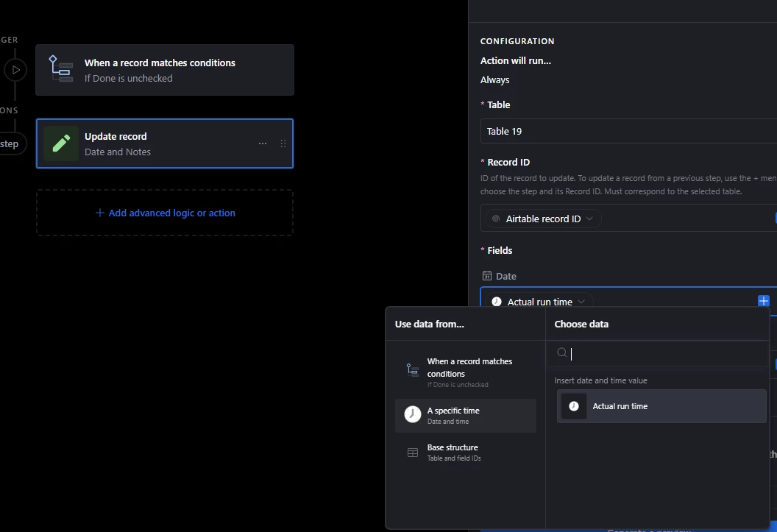Image resolution: width=777 pixels, height=532 pixels.
Task: Choose Base structure data source
Action: [465, 453]
